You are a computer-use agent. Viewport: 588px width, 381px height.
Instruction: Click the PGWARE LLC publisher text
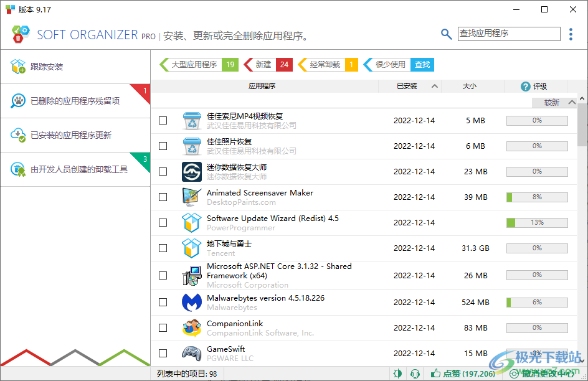(x=230, y=359)
